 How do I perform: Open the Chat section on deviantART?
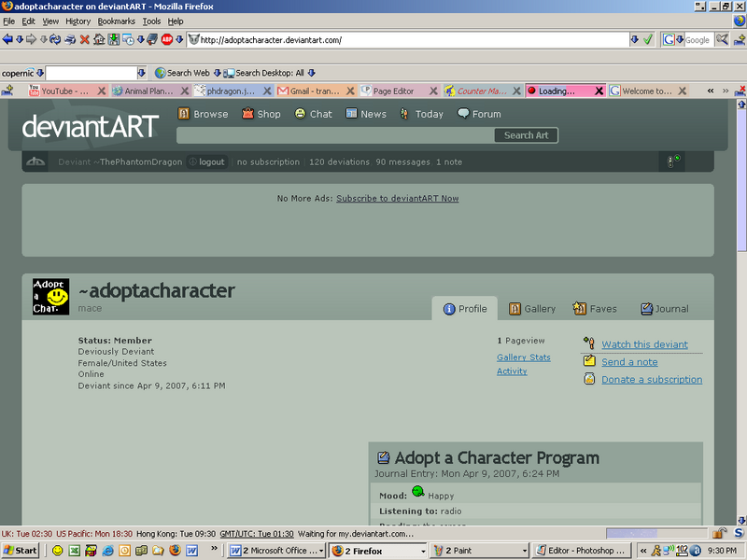pos(313,114)
